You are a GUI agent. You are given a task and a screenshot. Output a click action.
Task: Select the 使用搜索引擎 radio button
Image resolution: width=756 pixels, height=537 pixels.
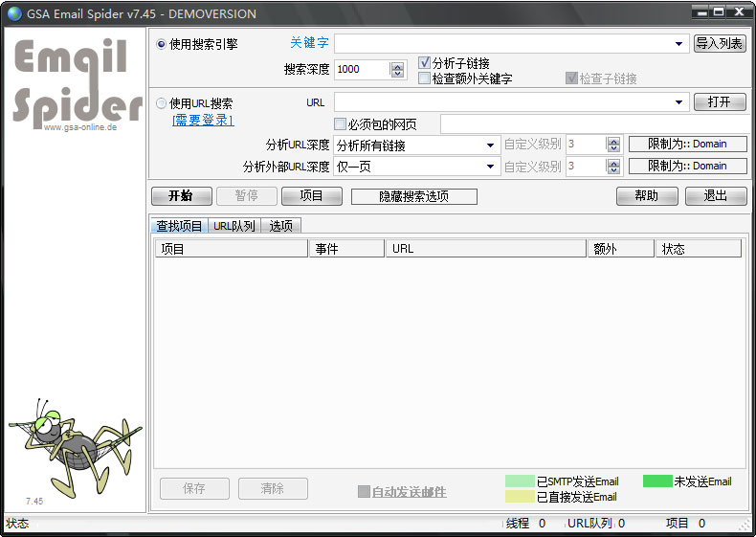(161, 44)
